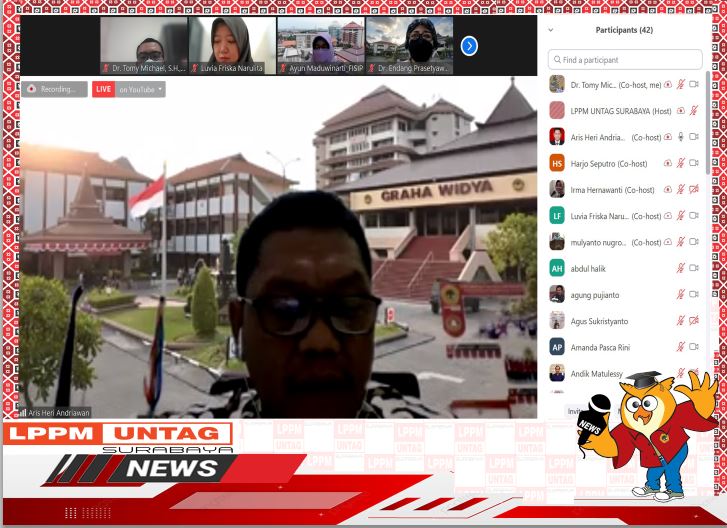727x528 pixels.
Task: Select Ayun Maduwinarti_FISIP's video thumbnail
Action: coord(321,45)
